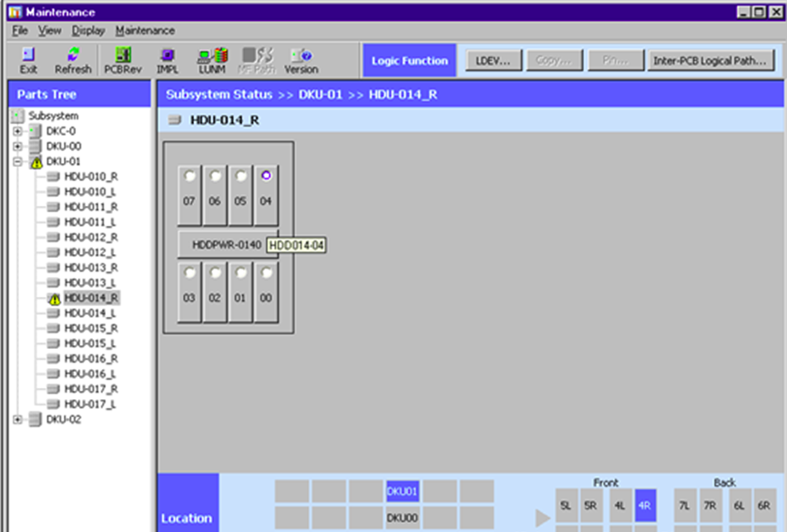This screenshot has height=532, width=787.
Task: Click the Inter-PCB Logical Path... button
Action: coord(710,61)
